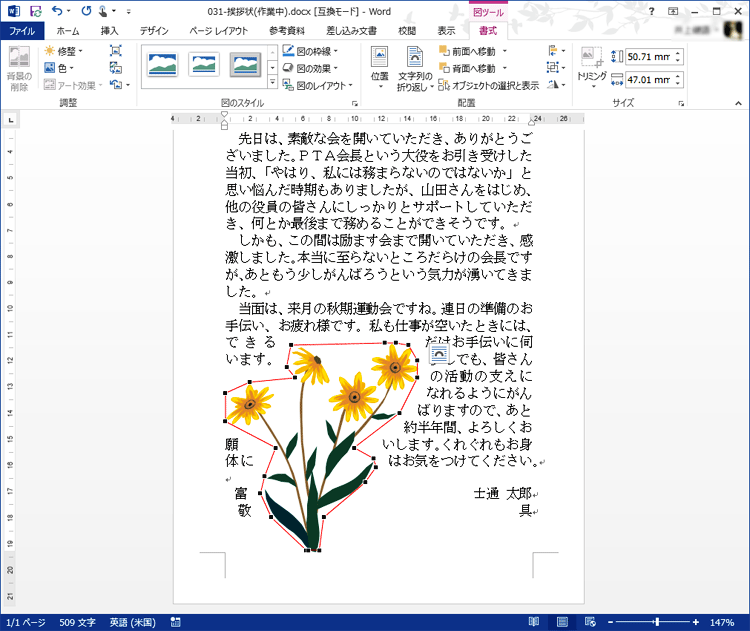Open the 背面へ移動 dropdown arrow
Screen dimensions: 750x631
point(504,68)
